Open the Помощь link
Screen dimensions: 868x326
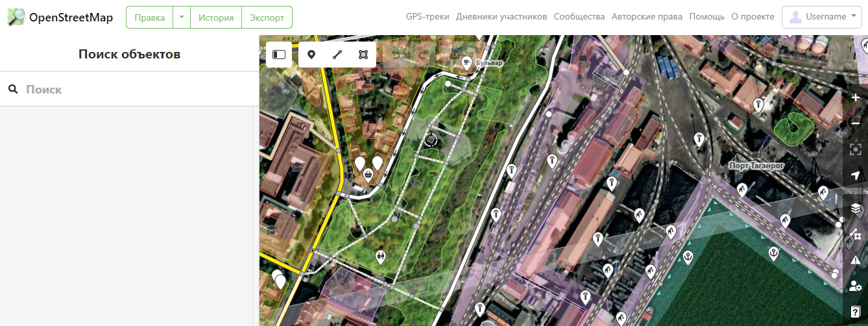[706, 17]
